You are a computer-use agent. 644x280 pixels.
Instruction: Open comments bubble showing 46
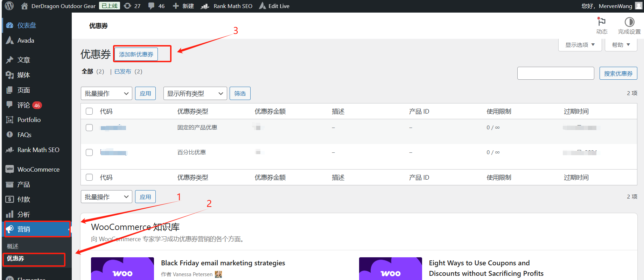[151, 6]
